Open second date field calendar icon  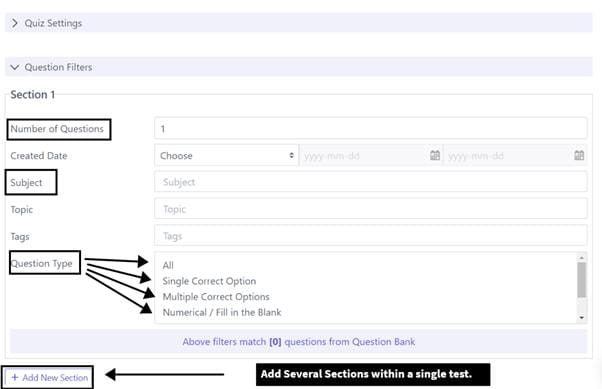[x=579, y=155]
